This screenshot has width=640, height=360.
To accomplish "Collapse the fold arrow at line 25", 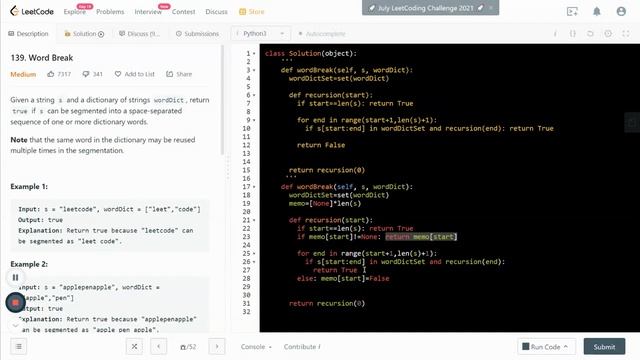I will (254, 253).
